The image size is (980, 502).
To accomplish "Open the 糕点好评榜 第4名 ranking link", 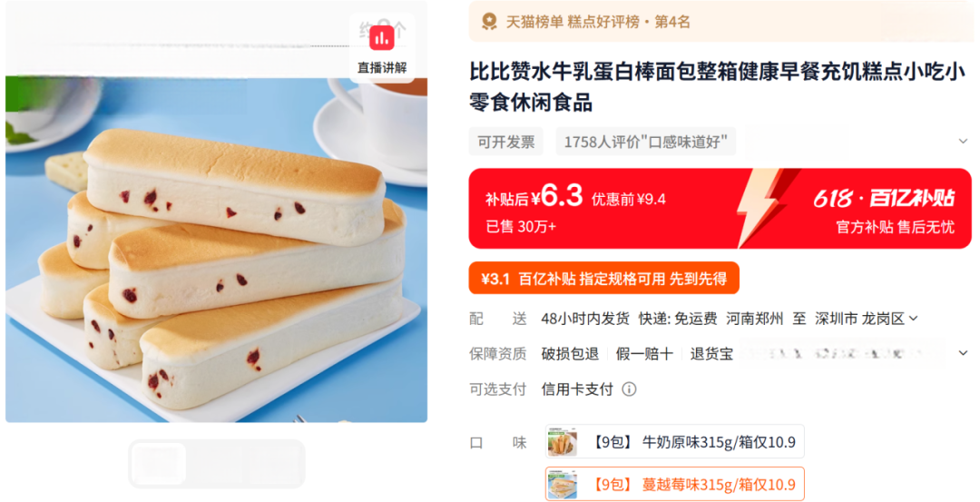I will click(x=628, y=22).
